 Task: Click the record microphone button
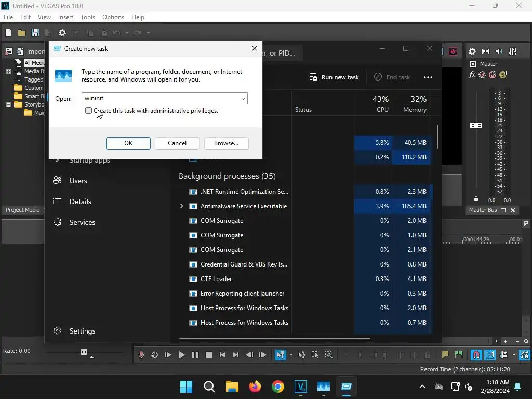pos(141,355)
